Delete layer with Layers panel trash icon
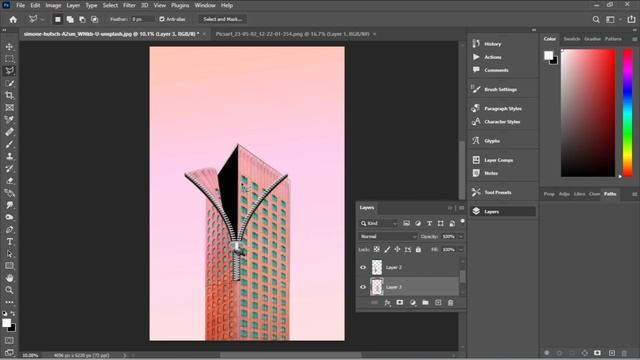The image size is (640, 360). [x=450, y=303]
